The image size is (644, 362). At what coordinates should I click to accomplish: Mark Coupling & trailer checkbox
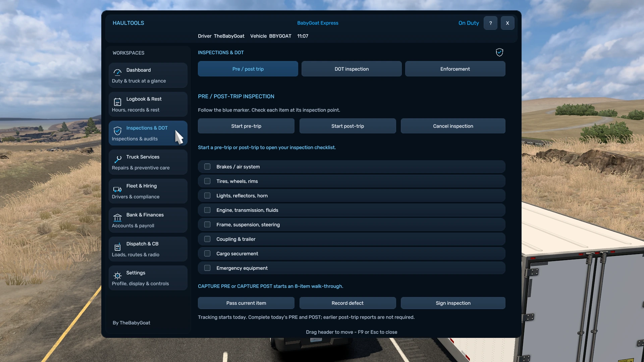[207, 239]
